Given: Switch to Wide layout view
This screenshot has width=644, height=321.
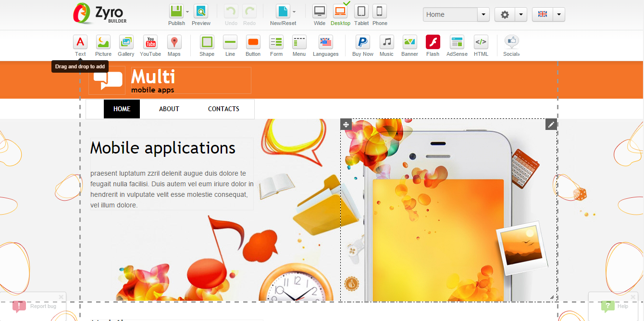Looking at the screenshot, I should pos(320,12).
